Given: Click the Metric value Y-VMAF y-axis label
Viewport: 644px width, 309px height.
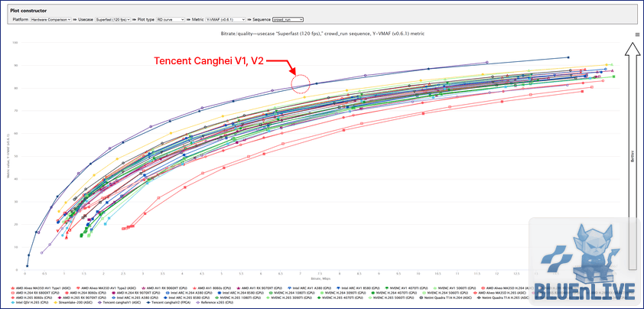Looking at the screenshot, I should coord(8,158).
